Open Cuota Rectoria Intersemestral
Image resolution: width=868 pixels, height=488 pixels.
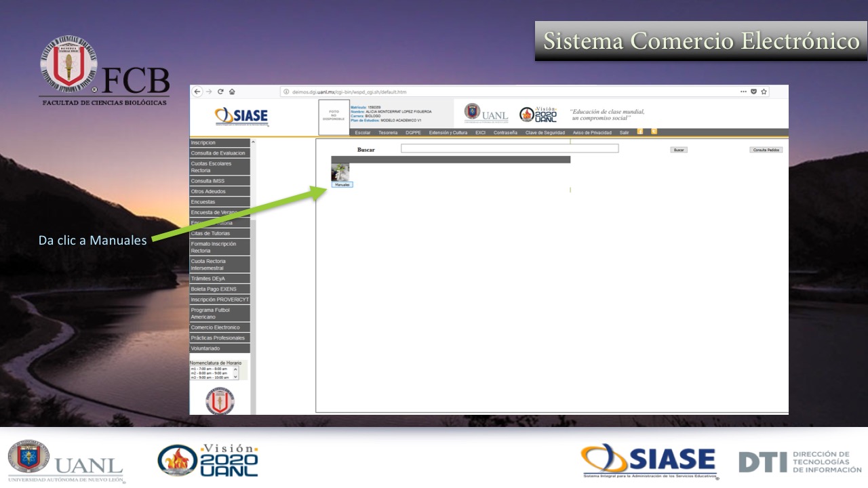pyautogui.click(x=220, y=264)
